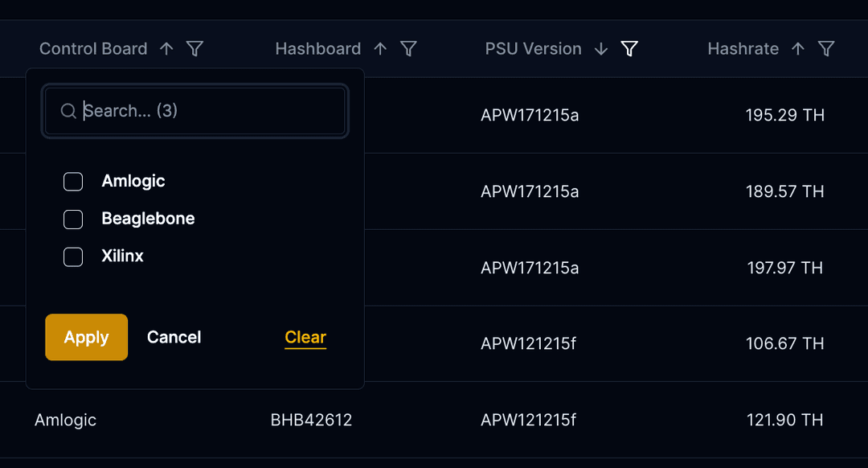This screenshot has width=868, height=468.
Task: Cancel the filter popup
Action: coord(174,337)
